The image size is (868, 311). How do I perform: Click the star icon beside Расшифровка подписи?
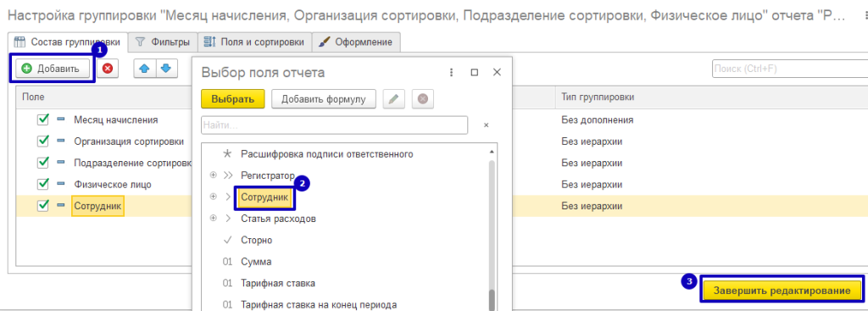(227, 154)
